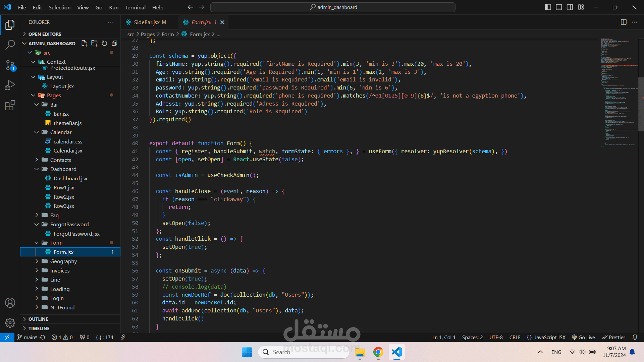Image resolution: width=644 pixels, height=362 pixels.
Task: Open the Terminal menu
Action: (135, 7)
